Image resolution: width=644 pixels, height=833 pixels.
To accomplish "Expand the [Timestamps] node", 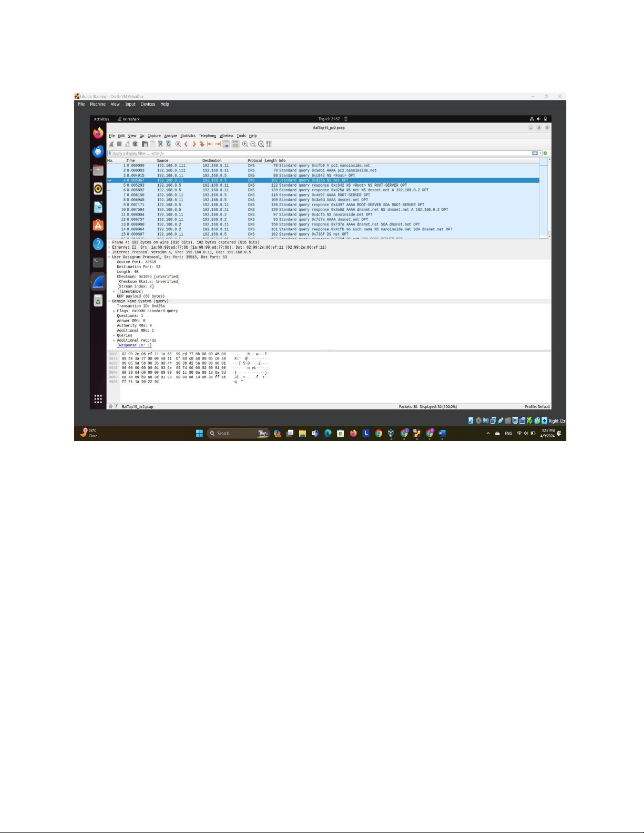I will coord(114,292).
